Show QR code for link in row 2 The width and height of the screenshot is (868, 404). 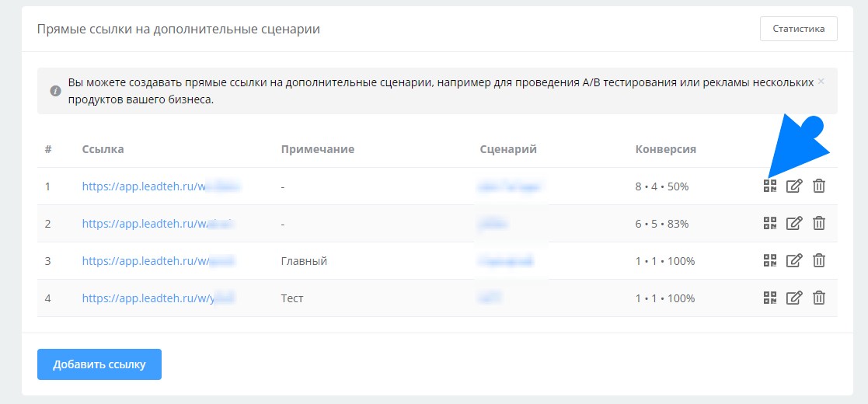click(770, 223)
